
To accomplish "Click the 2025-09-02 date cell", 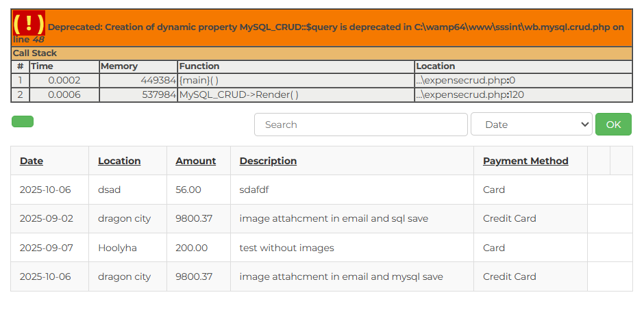I will [x=46, y=218].
